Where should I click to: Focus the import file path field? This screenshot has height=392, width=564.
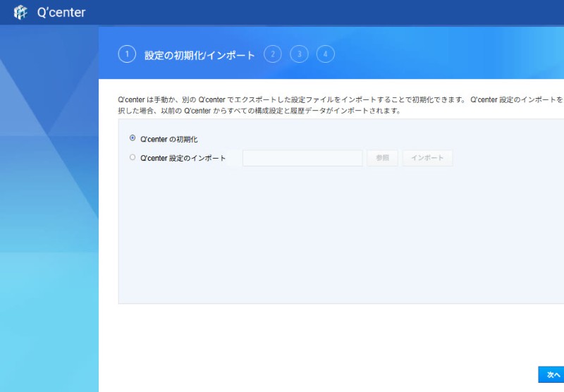(x=302, y=158)
